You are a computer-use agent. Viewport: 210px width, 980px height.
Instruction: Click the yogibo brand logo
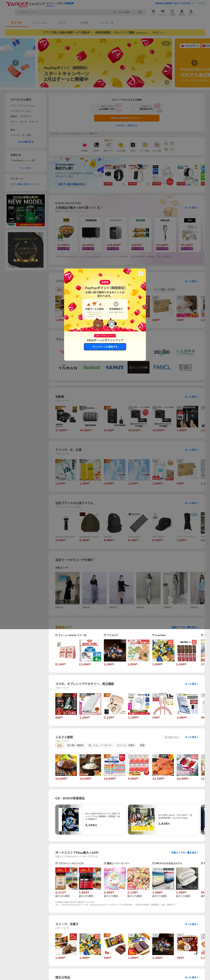pos(162,352)
